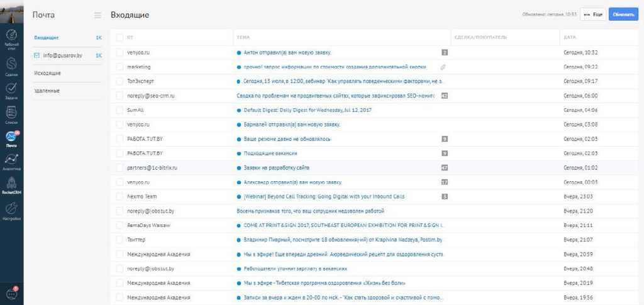Click the blue Обновить button

[x=623, y=14]
